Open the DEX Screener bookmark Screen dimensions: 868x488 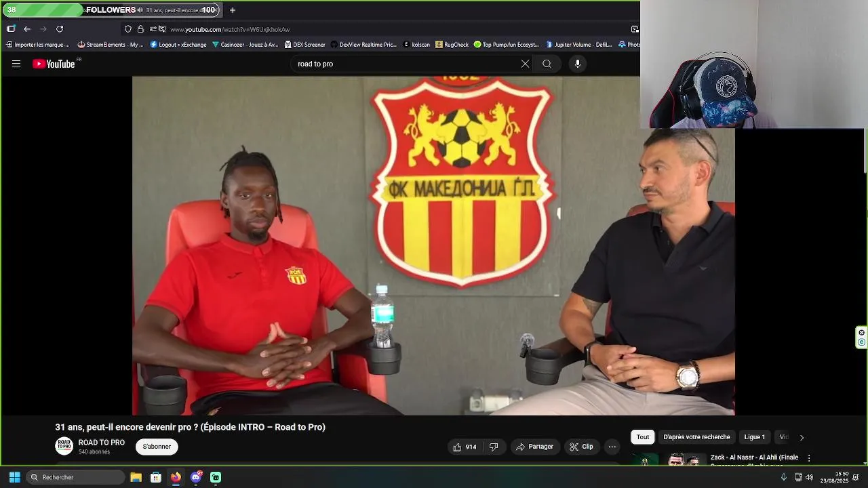(x=305, y=45)
